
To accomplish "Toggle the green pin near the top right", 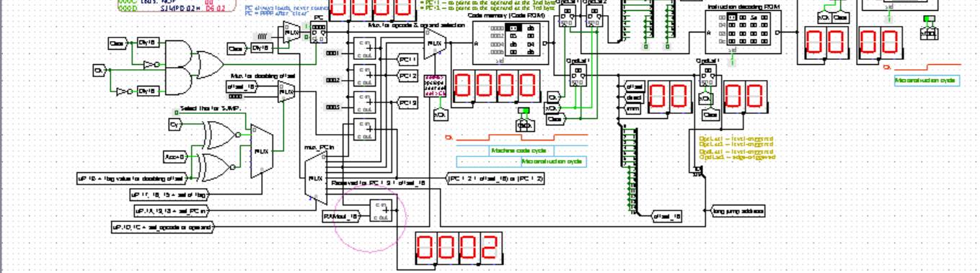I will click(929, 18).
